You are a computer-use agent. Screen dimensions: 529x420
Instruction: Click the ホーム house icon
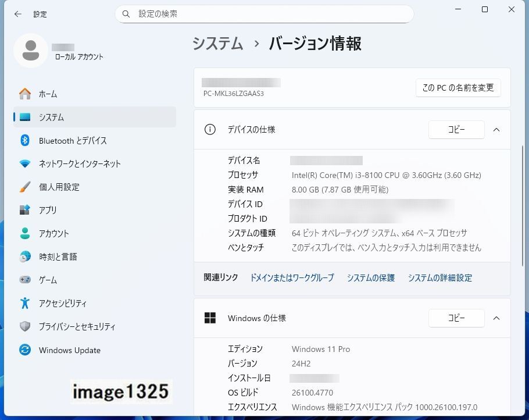(x=25, y=94)
